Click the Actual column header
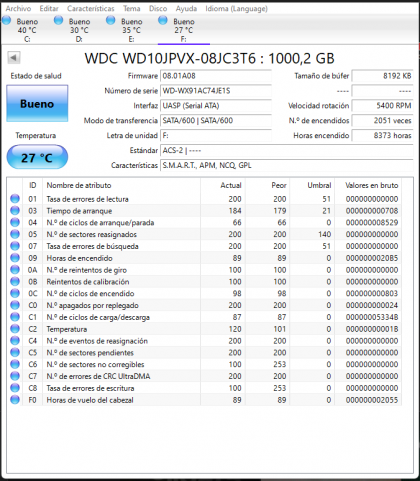This screenshot has width=420, height=481. click(x=223, y=185)
